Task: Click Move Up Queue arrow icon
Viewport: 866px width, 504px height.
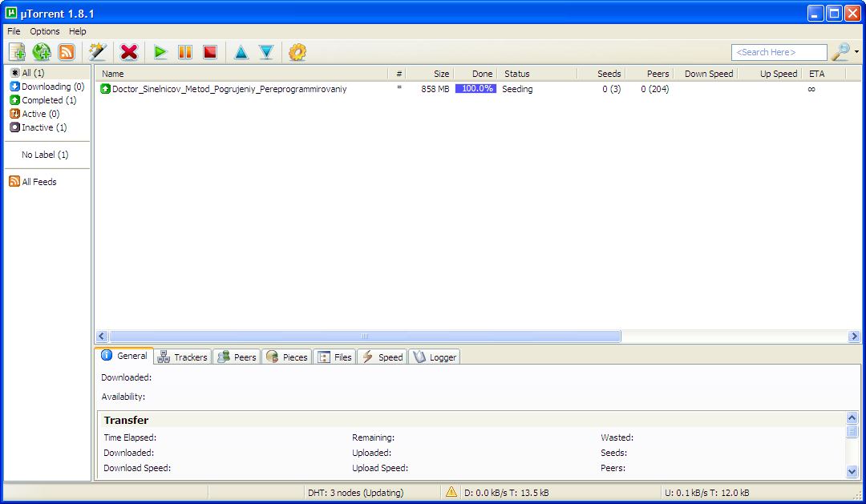Action: 241,52
